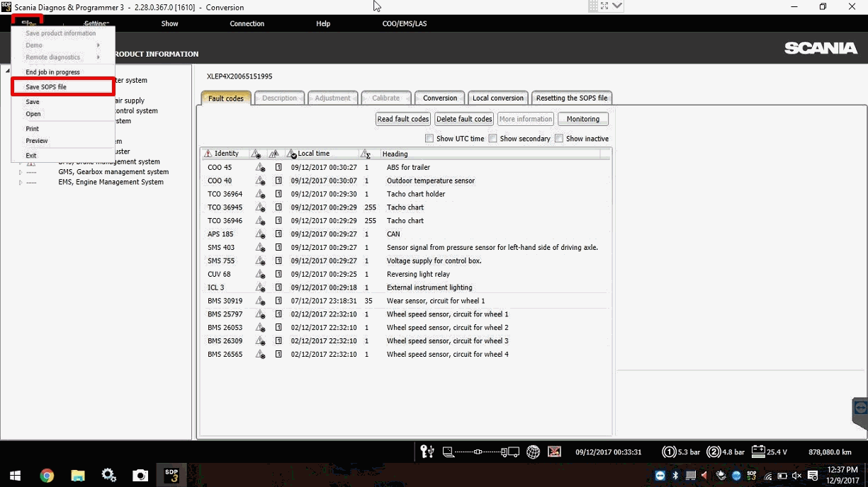Select EMS, Engine Management System tree item
This screenshot has height=487, width=868.
click(111, 183)
